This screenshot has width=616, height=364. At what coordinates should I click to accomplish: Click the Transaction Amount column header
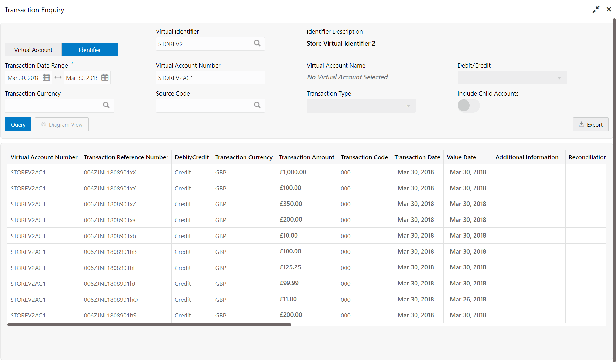(306, 157)
